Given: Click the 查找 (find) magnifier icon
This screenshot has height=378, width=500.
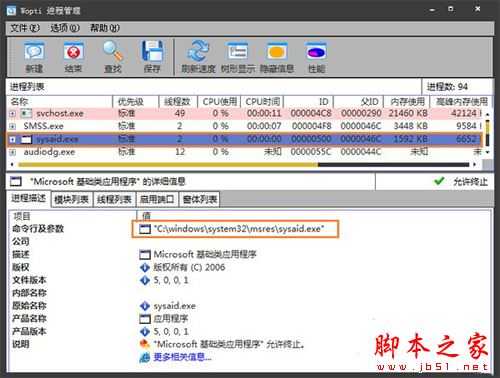Looking at the screenshot, I should tap(113, 52).
